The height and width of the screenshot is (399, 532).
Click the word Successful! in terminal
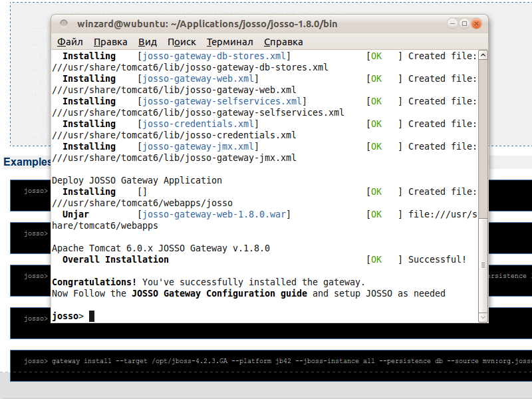tap(437, 259)
